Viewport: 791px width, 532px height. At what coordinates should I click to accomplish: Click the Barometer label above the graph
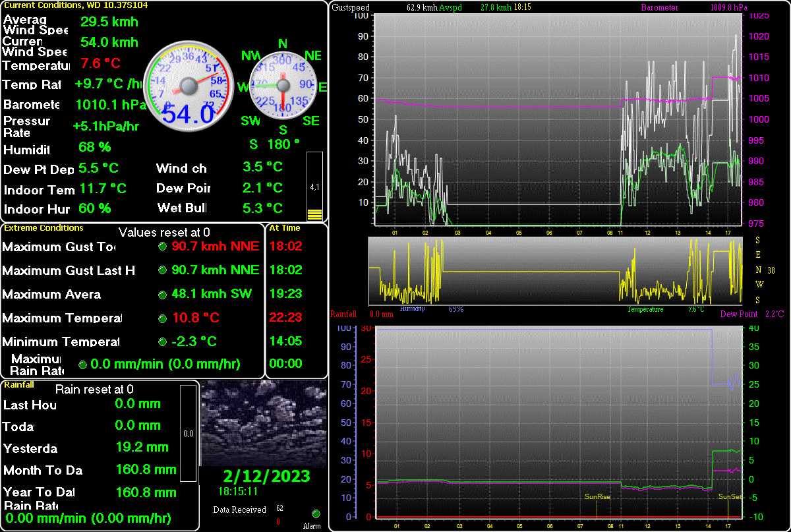[x=659, y=8]
